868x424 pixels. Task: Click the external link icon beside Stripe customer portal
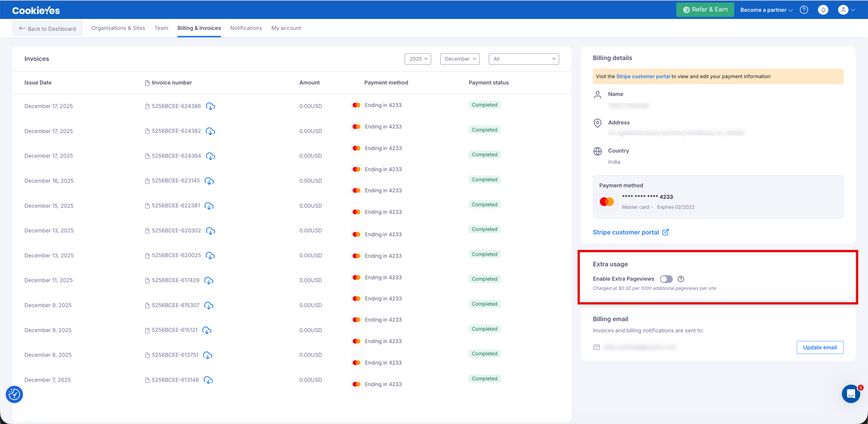[x=666, y=232]
